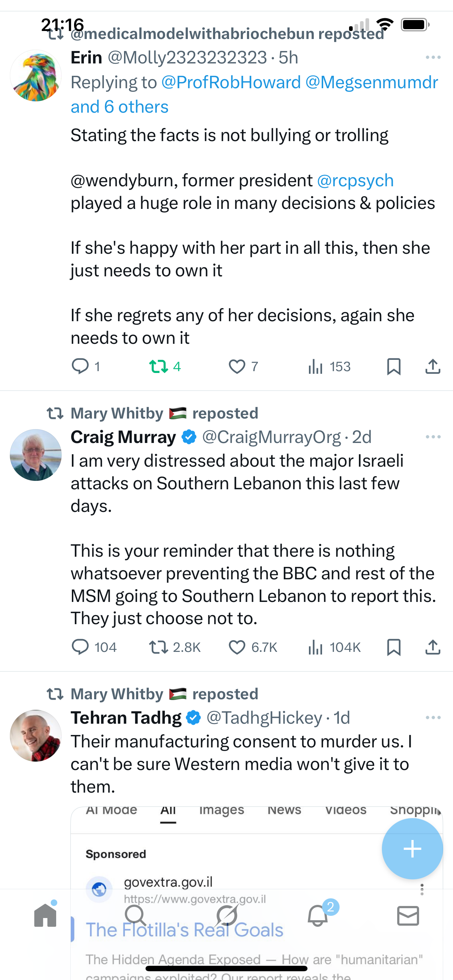
Task: Like Craig Murray's tweet
Action: (237, 647)
